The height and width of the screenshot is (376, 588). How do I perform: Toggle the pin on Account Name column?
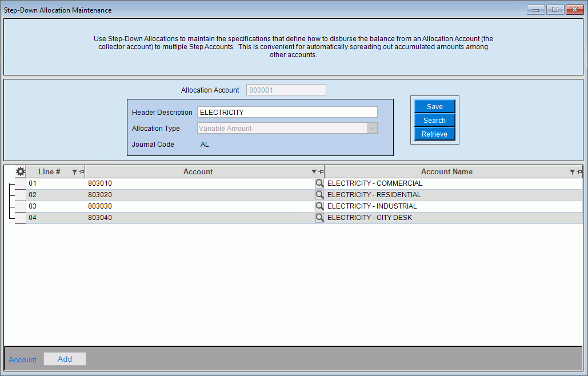pos(579,172)
